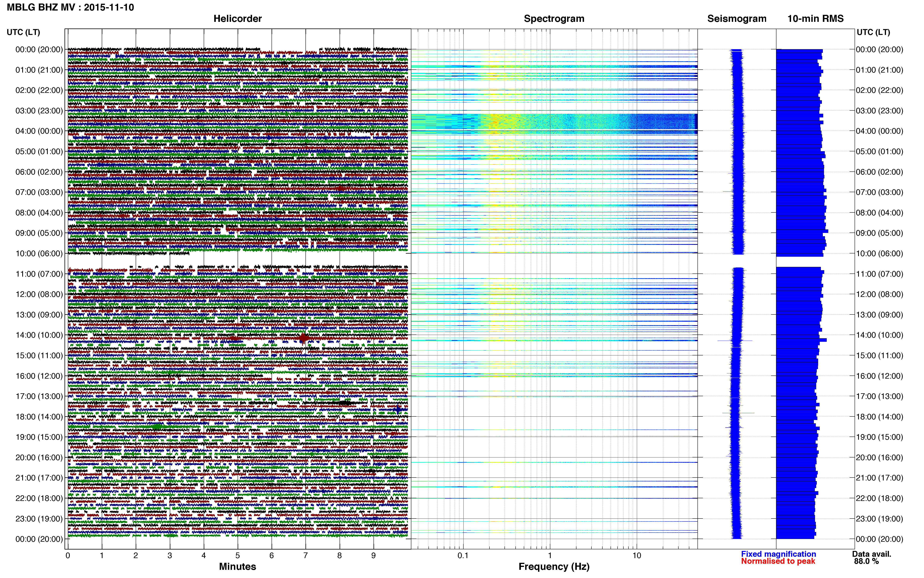Screen dimensions: 924x578
Task: Click the 0 tick on the minutes axis
Action: click(x=68, y=555)
